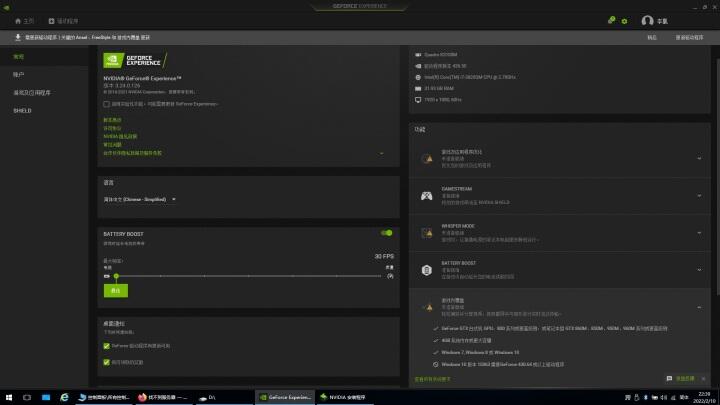
Task: Click the settings gear icon in header
Action: 624,21
